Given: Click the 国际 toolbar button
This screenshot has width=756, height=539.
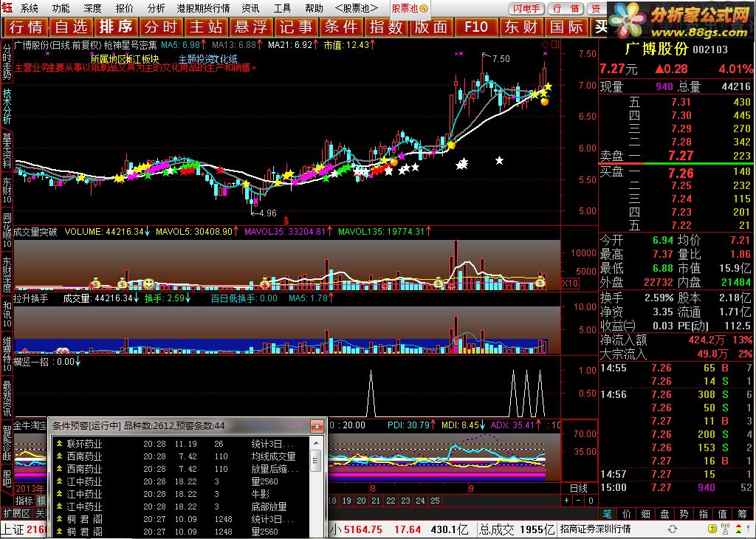Looking at the screenshot, I should point(566,27).
